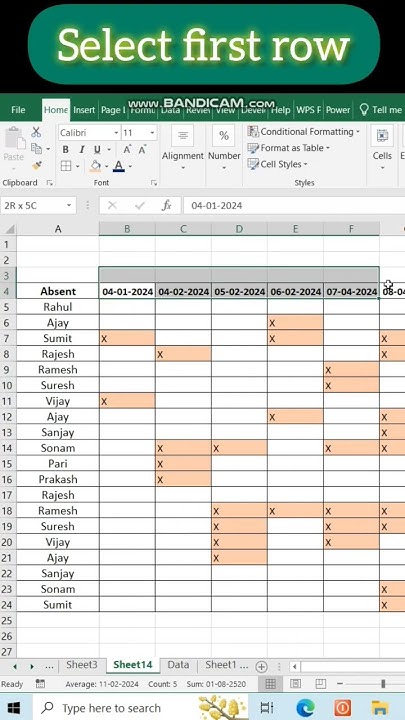This screenshot has height=720, width=405.
Task: Click Cancel X in formula bar
Action: [x=112, y=205]
